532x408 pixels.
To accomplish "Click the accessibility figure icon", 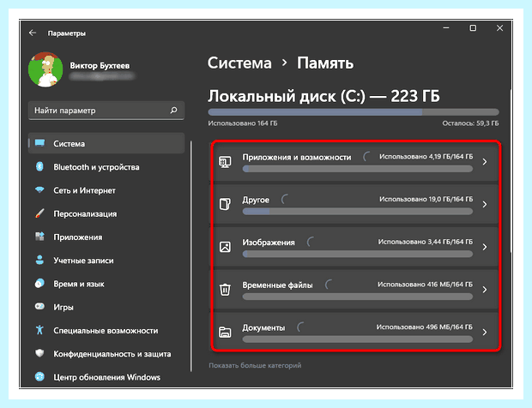I will click(x=39, y=330).
